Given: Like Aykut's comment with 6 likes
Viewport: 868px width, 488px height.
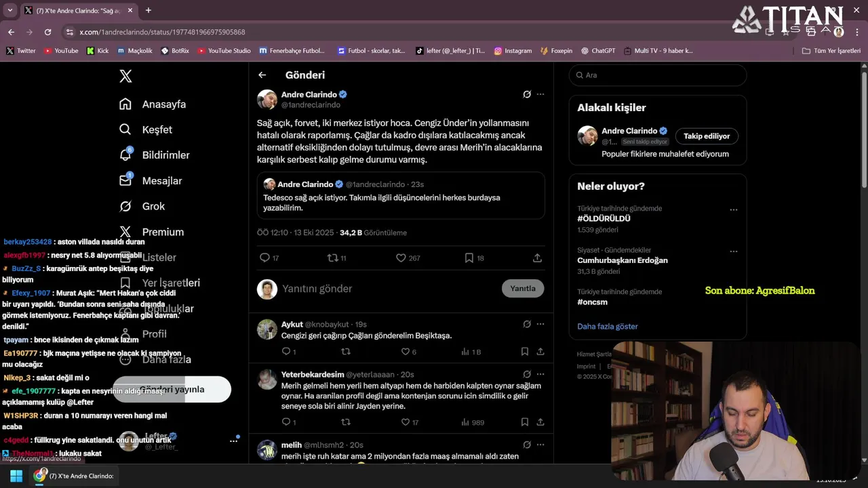Looking at the screenshot, I should coord(409,352).
